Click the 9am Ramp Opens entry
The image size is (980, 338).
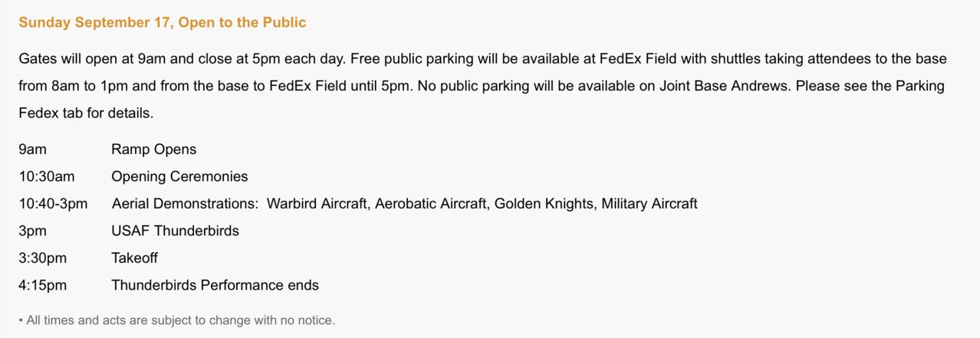pos(107,149)
